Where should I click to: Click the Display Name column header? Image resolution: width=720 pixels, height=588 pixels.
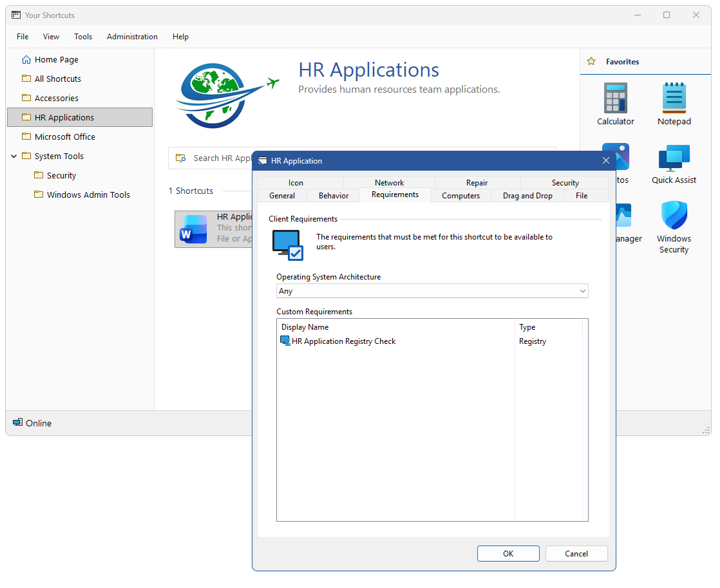305,327
